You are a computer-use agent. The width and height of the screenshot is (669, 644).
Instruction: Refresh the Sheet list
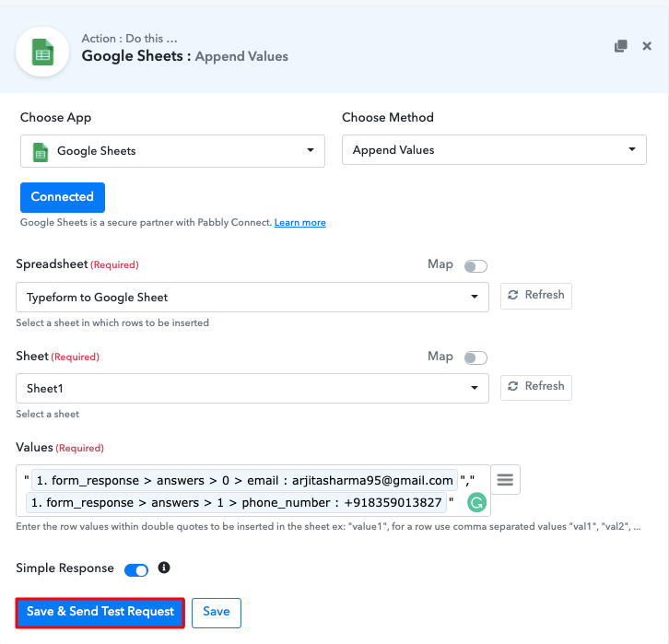536,387
